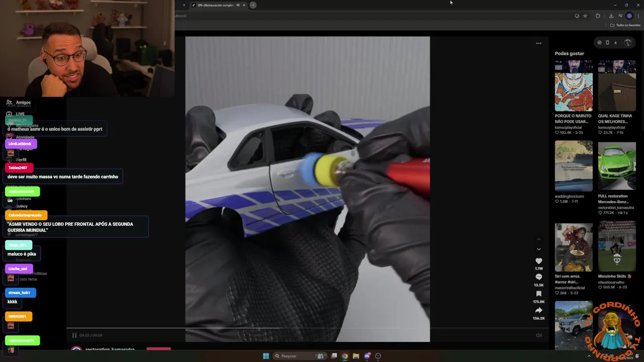Open the Chrome profile avatar
The height and width of the screenshot is (362, 644).
[x=629, y=16]
